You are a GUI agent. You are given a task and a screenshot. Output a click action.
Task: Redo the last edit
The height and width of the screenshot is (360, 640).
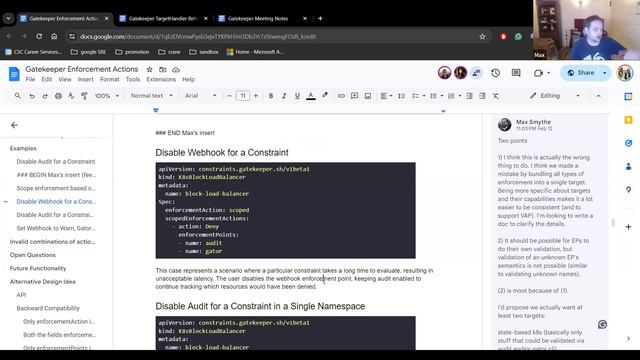[45, 96]
